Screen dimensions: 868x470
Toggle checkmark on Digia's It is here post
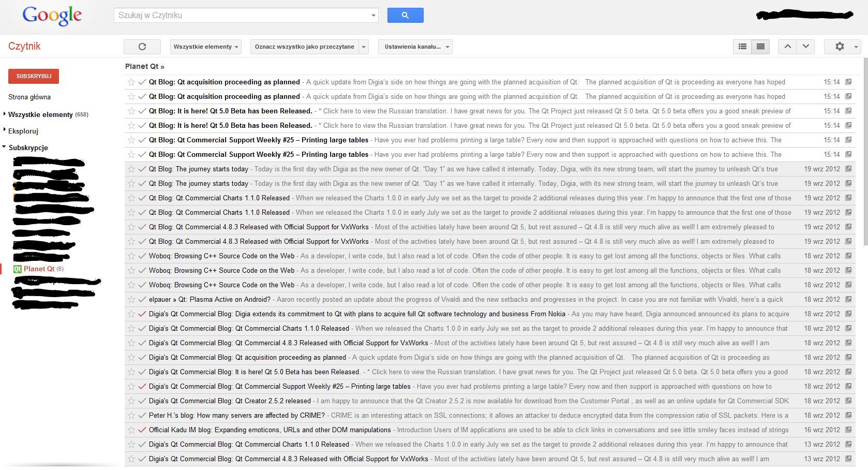point(142,372)
